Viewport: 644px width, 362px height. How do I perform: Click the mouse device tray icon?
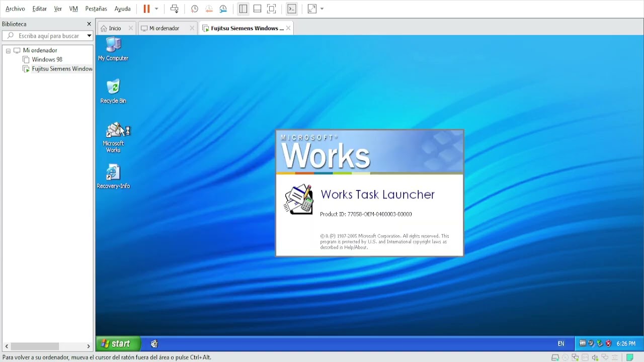point(591,344)
